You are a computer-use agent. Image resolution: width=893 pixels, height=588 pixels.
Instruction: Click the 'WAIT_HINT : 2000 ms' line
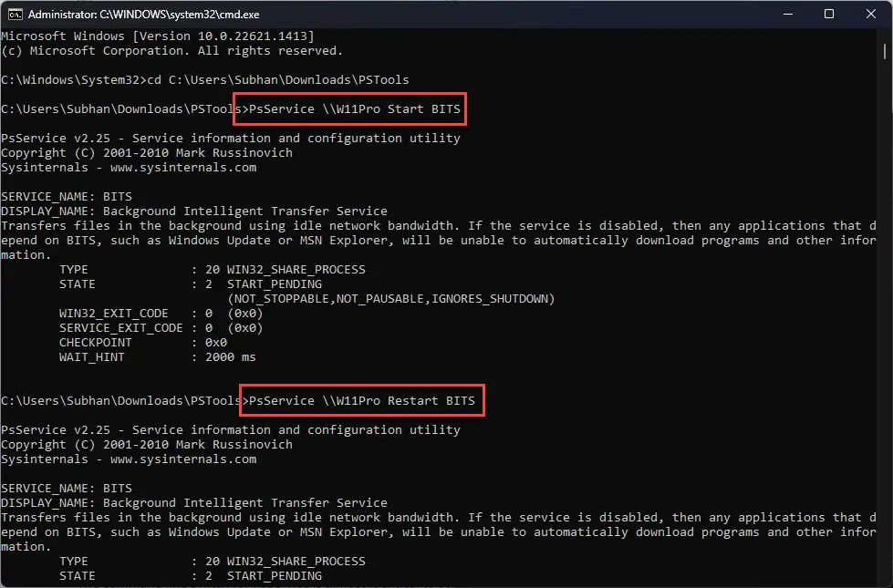[158, 356]
